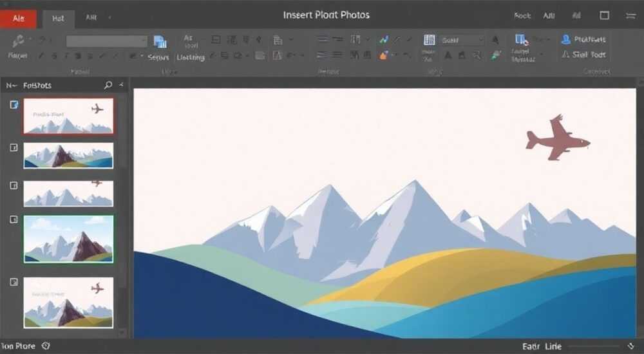Switch to the Hot ribbon tab
This screenshot has width=644, height=354.
pyautogui.click(x=58, y=19)
